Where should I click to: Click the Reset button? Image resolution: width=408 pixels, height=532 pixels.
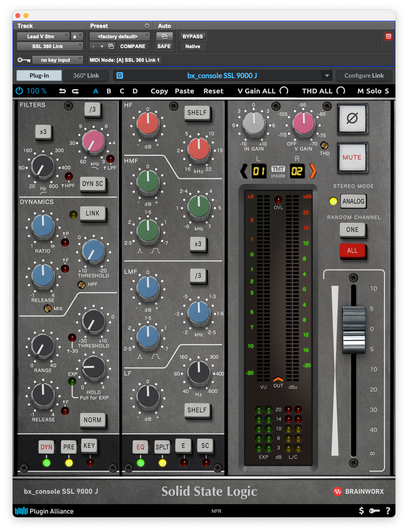(214, 91)
